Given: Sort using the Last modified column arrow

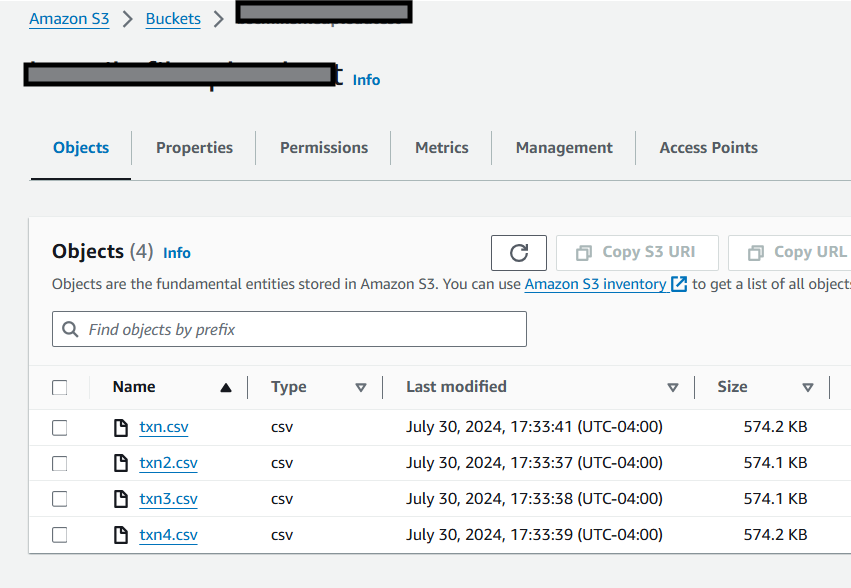Looking at the screenshot, I should coord(672,388).
